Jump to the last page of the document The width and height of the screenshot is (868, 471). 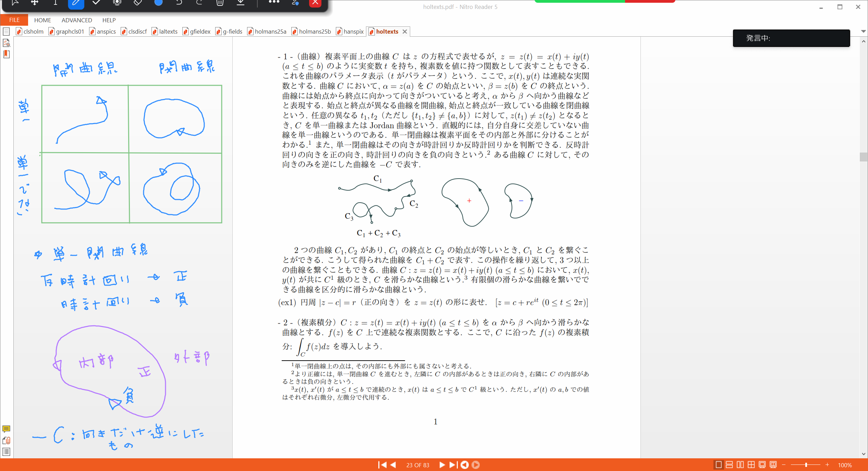453,465
